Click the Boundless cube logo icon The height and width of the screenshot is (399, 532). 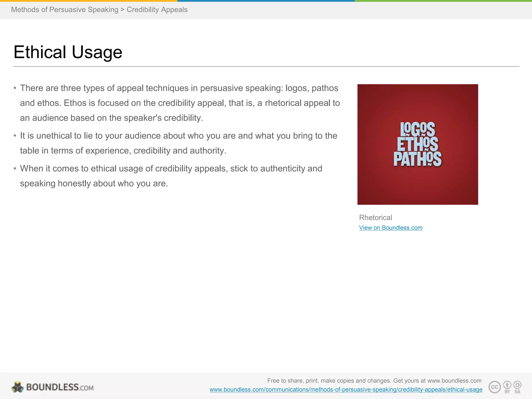point(17,387)
